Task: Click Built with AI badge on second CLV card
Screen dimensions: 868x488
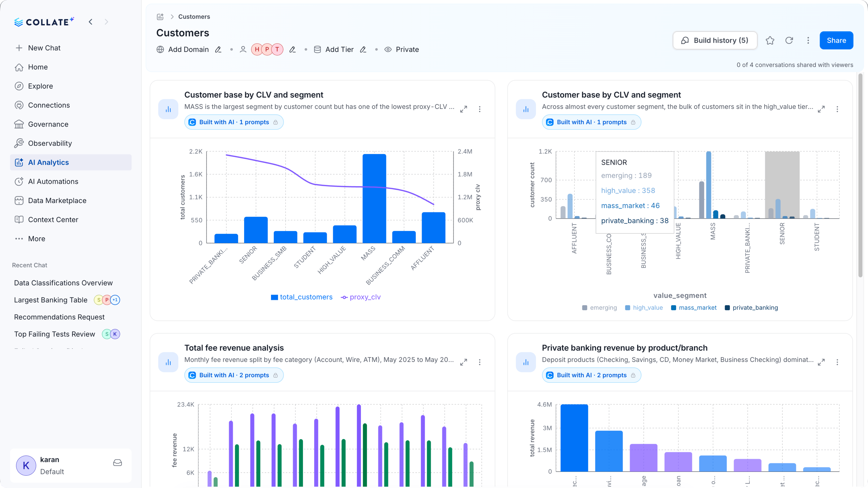Action: (x=591, y=122)
